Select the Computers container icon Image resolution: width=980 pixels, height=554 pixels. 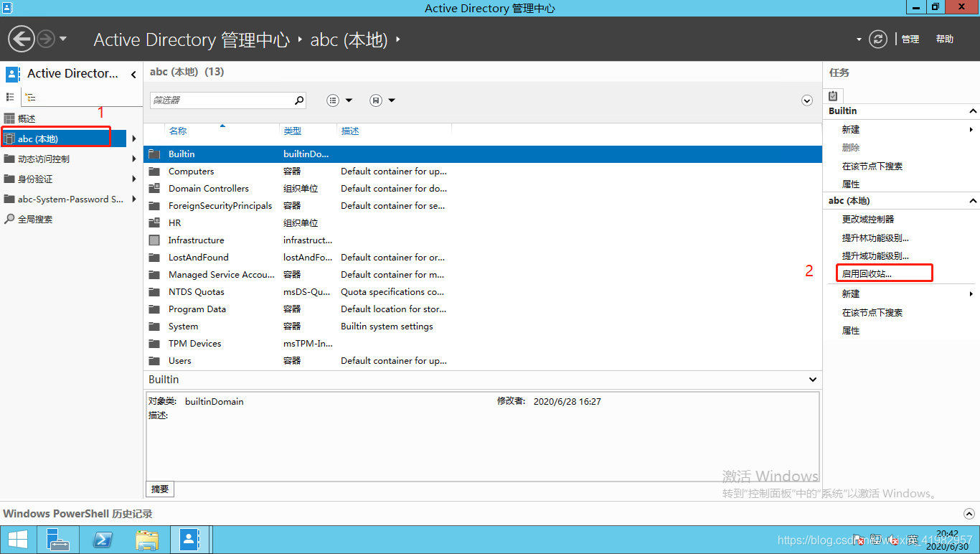(154, 171)
